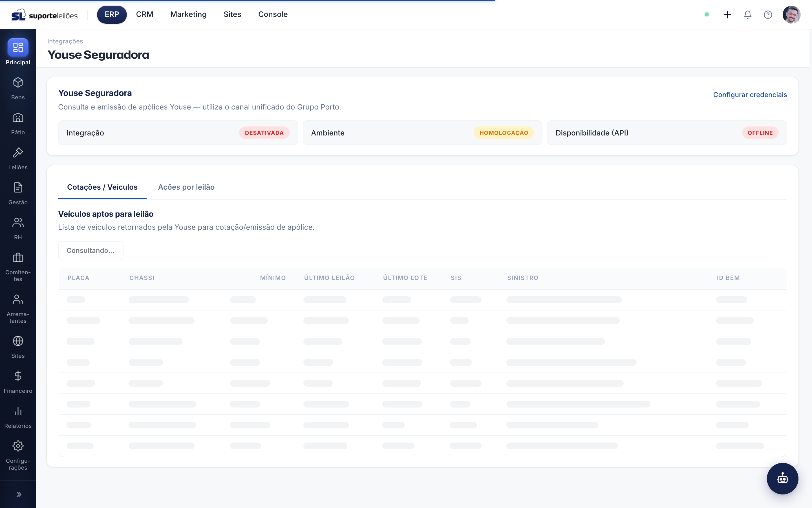Go to Pátio section
812x508 pixels.
pos(18,123)
